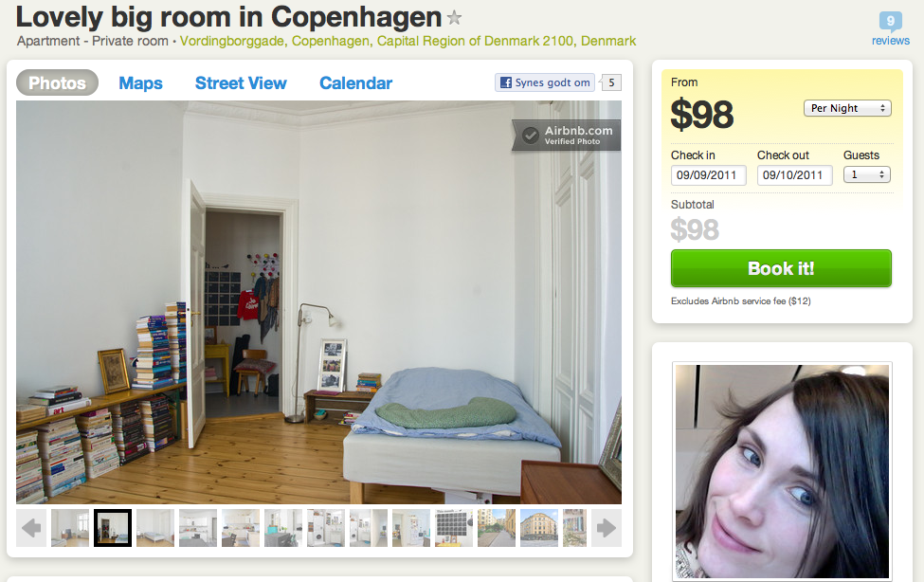Open the Street View tab
The image size is (924, 582).
coord(241,83)
